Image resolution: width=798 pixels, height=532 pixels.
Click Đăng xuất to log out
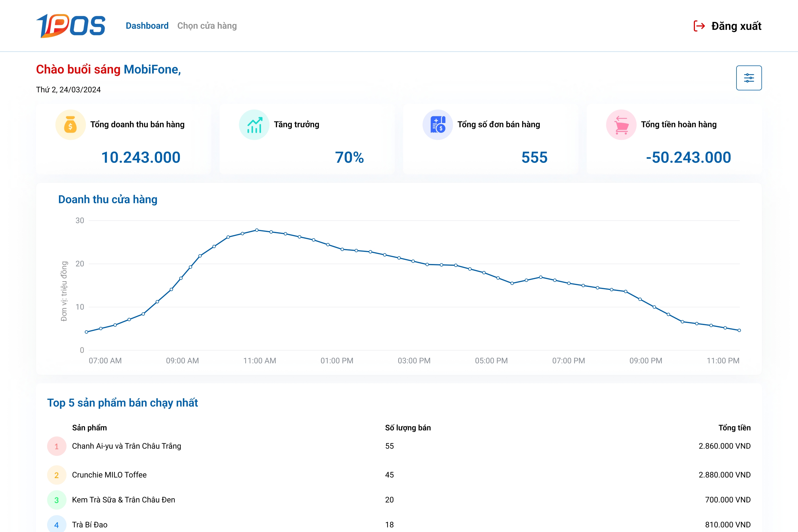(736, 26)
